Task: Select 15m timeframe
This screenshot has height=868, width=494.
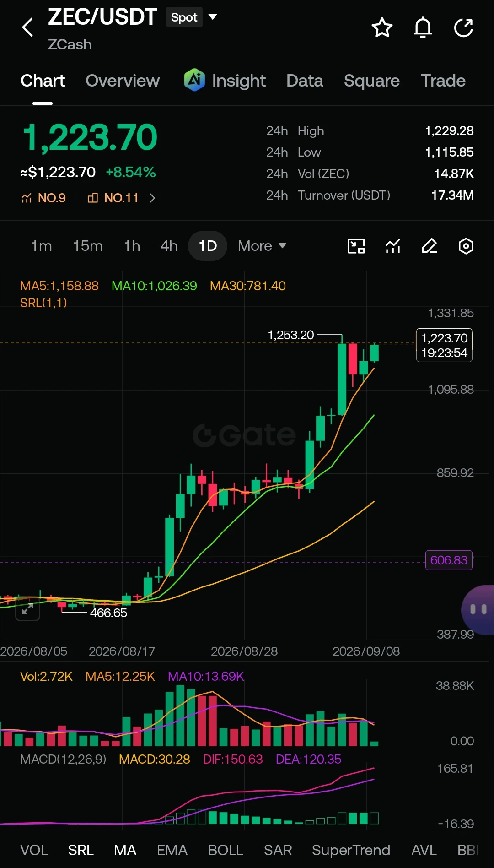Action: coord(88,246)
